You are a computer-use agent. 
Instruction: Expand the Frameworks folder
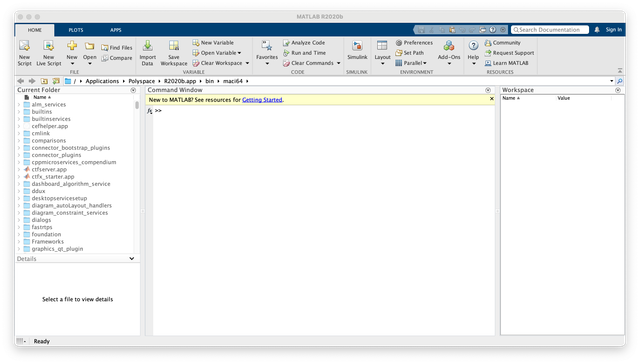click(x=19, y=242)
